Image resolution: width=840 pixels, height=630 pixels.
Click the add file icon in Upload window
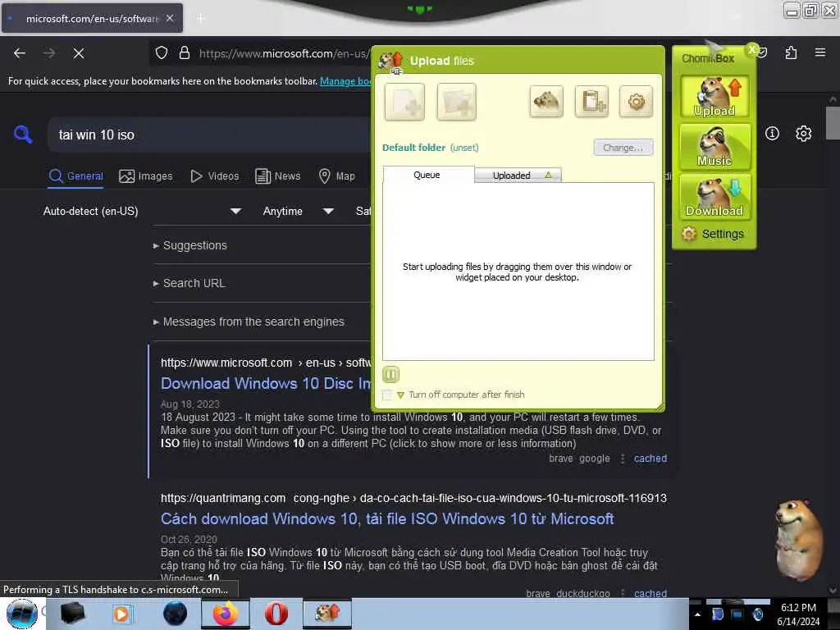click(x=404, y=101)
